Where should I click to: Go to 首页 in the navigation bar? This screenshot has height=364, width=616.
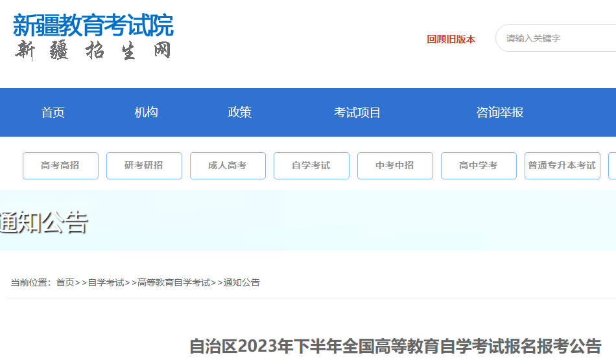tap(53, 113)
